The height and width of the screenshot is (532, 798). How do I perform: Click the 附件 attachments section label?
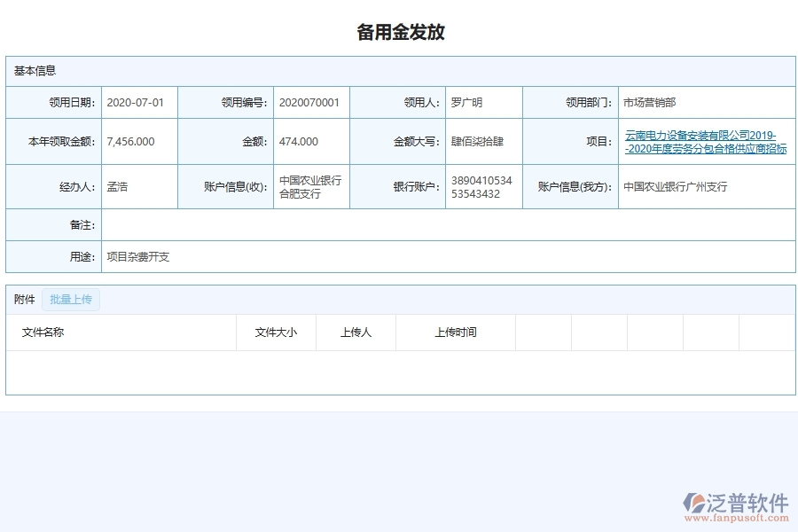pos(23,299)
